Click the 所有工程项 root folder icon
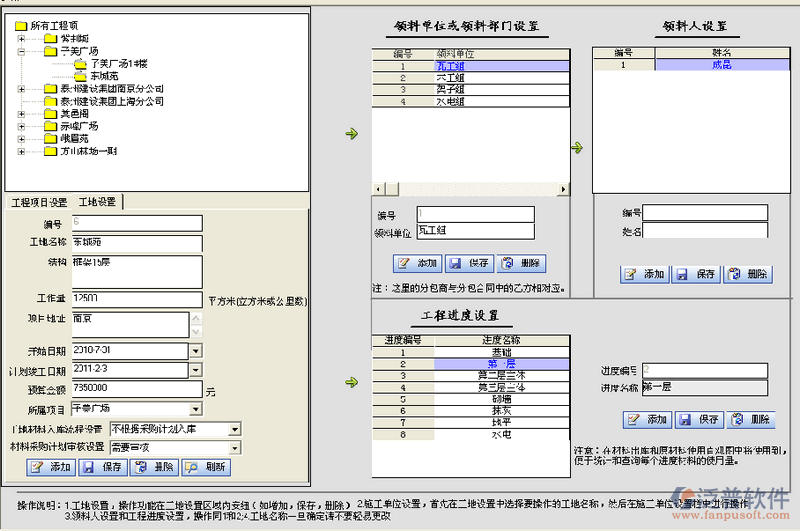This screenshot has width=800, height=531. [x=21, y=23]
